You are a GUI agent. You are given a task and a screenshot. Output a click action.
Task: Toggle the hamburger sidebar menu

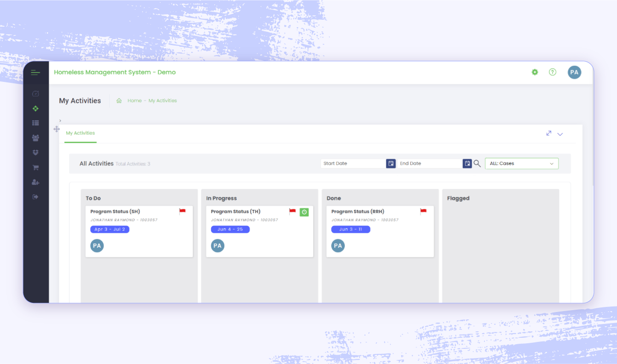tap(35, 72)
